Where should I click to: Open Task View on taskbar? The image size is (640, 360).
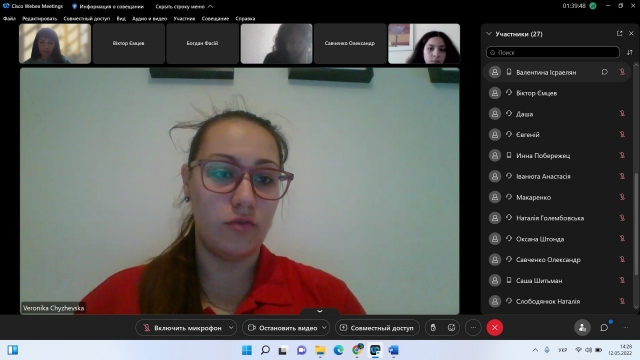click(283, 350)
